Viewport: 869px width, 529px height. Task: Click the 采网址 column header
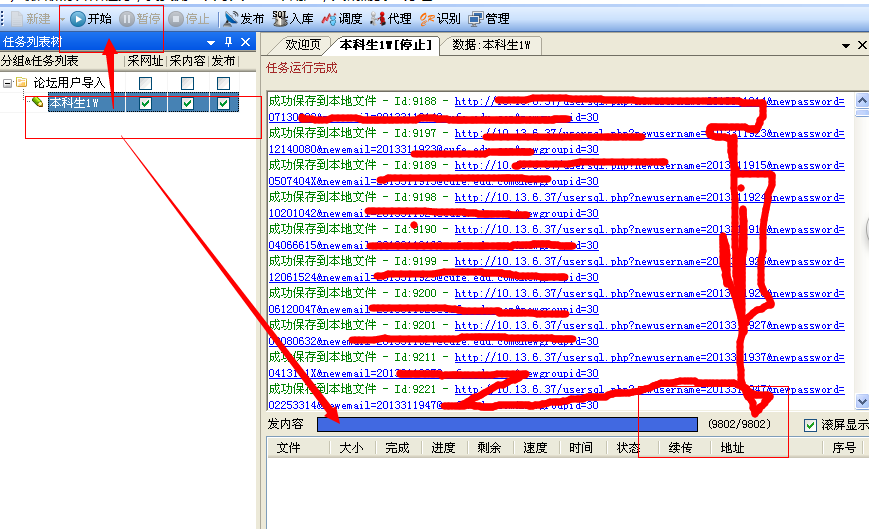point(145,61)
